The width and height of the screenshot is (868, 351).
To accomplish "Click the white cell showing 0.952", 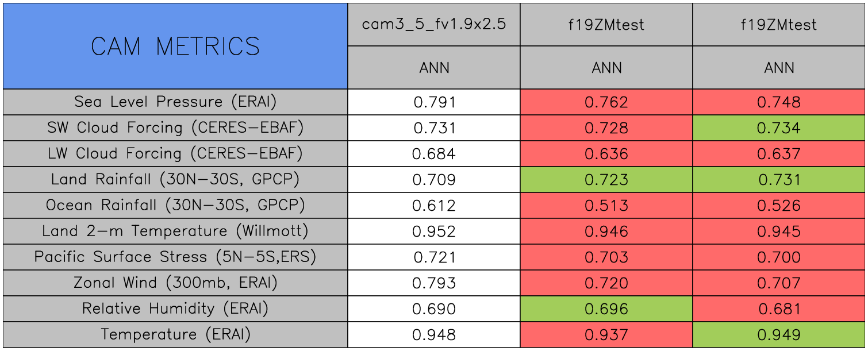I will point(434,232).
